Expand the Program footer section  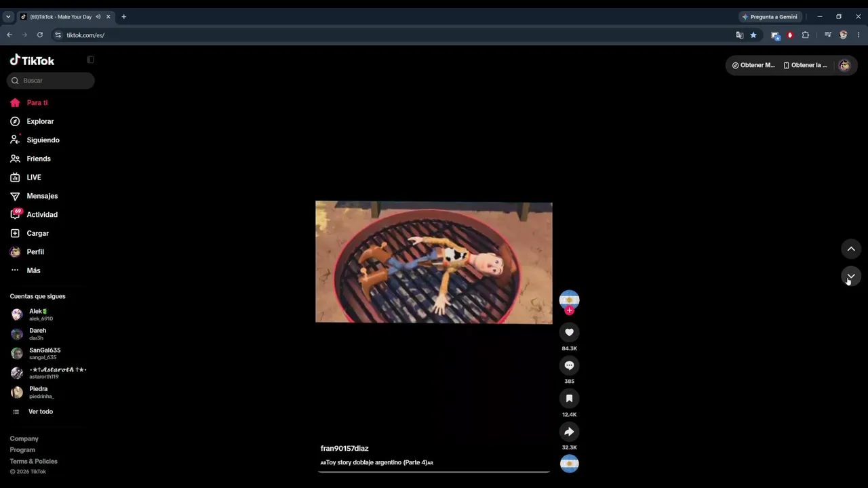22,450
